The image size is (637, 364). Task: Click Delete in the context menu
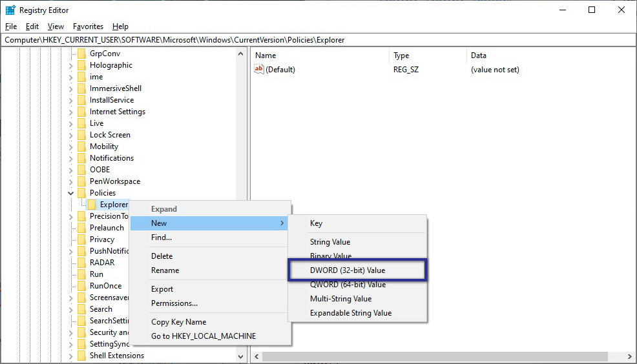pos(209,256)
